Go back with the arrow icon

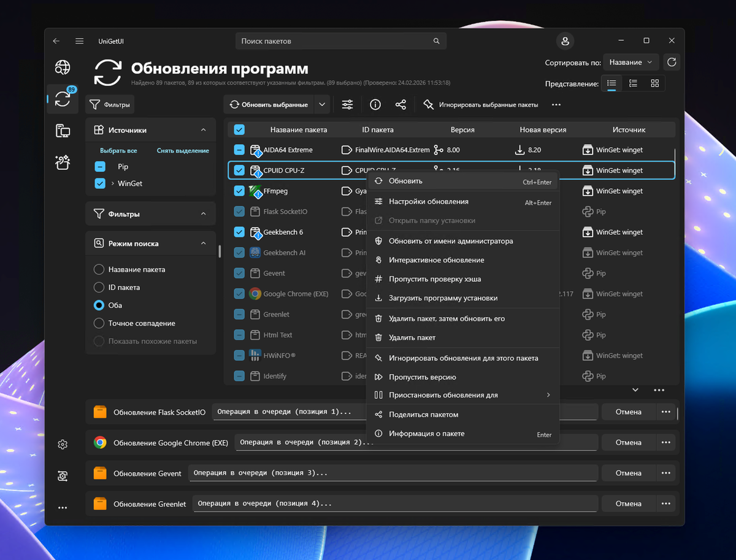point(56,41)
